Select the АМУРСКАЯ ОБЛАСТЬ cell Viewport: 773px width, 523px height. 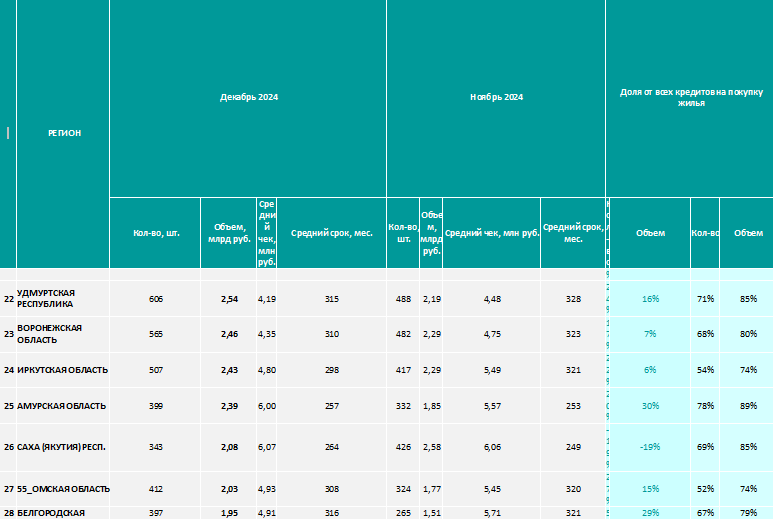click(63, 406)
